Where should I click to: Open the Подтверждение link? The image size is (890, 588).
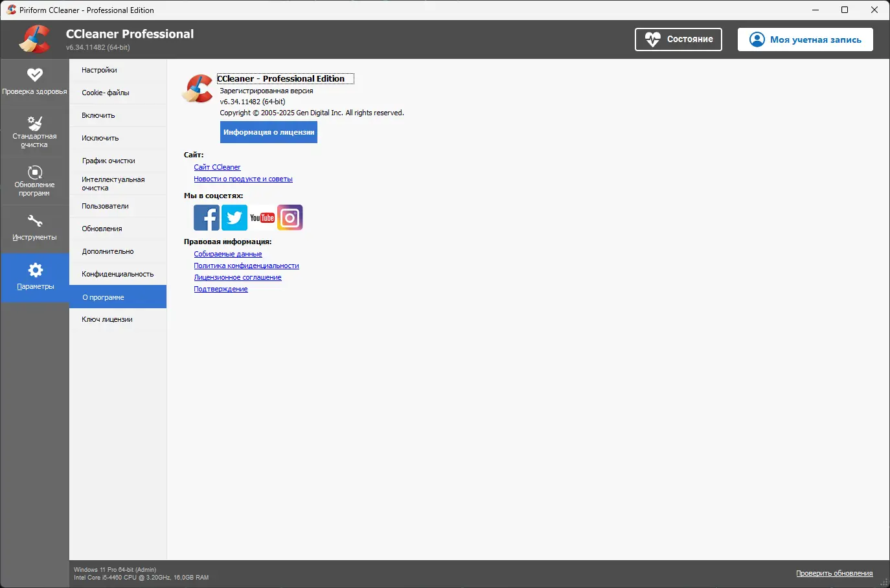pyautogui.click(x=221, y=289)
